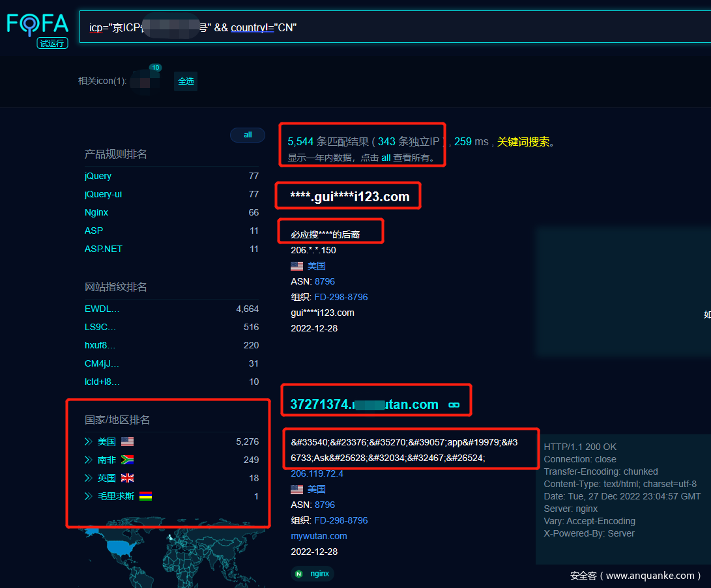711x588 pixels.
Task: Click the mywutan.com domain link
Action: point(319,536)
